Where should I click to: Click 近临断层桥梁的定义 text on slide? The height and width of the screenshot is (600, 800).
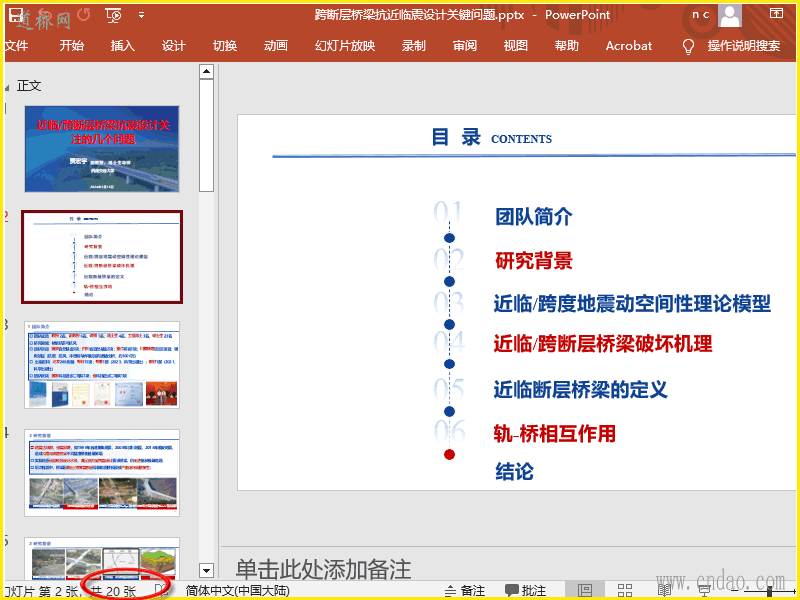(x=580, y=390)
